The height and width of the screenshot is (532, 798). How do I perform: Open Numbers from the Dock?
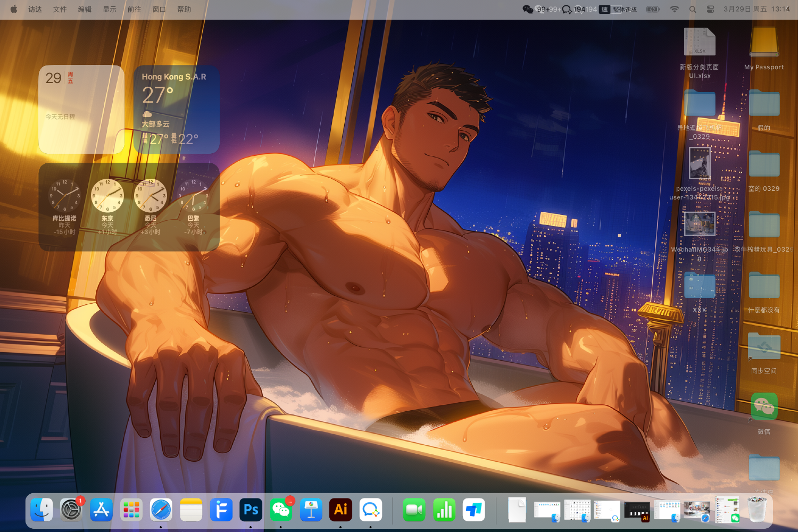click(444, 510)
